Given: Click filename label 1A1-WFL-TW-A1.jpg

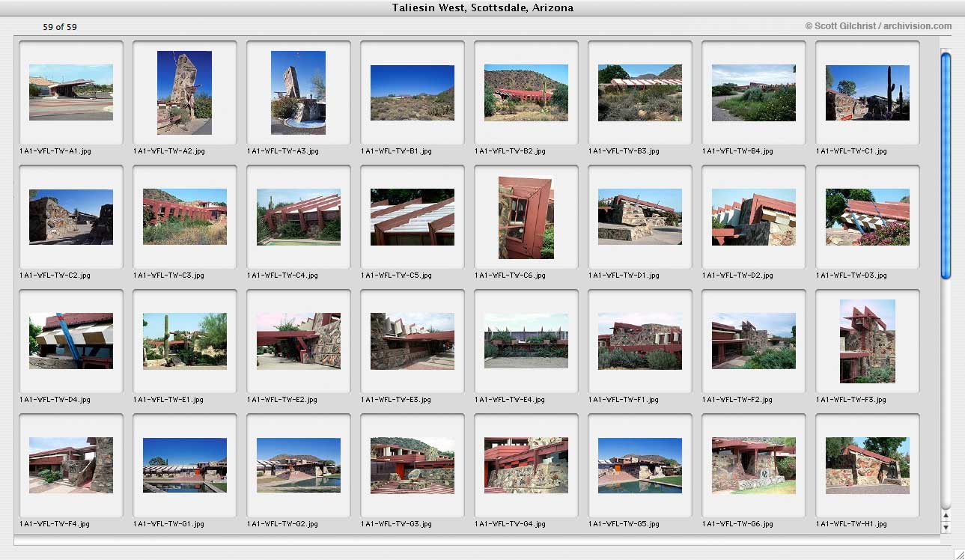Looking at the screenshot, I should point(55,151).
